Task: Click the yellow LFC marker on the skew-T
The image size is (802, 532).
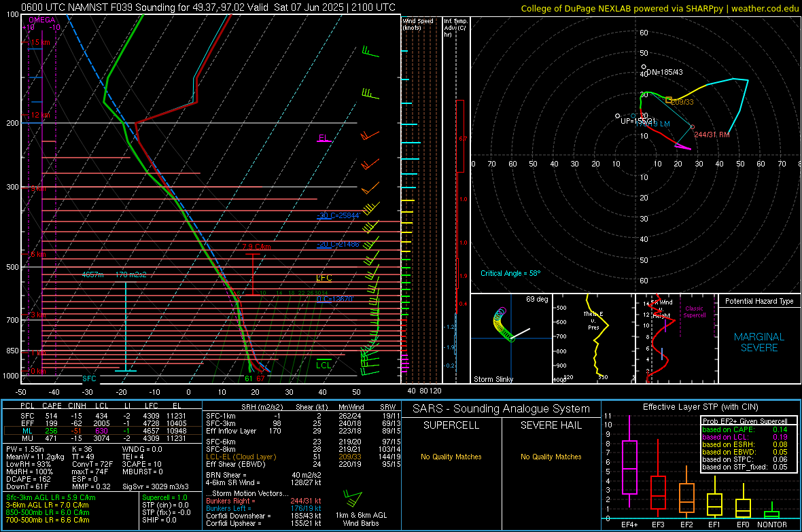Action: click(x=324, y=278)
